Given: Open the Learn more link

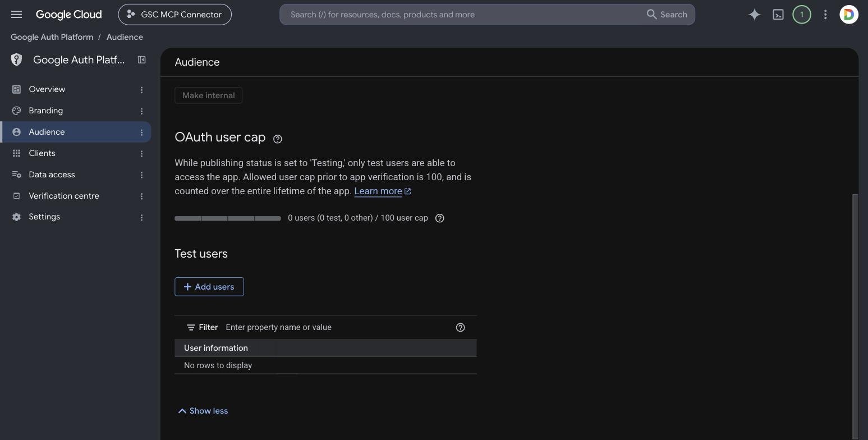Looking at the screenshot, I should [382, 191].
